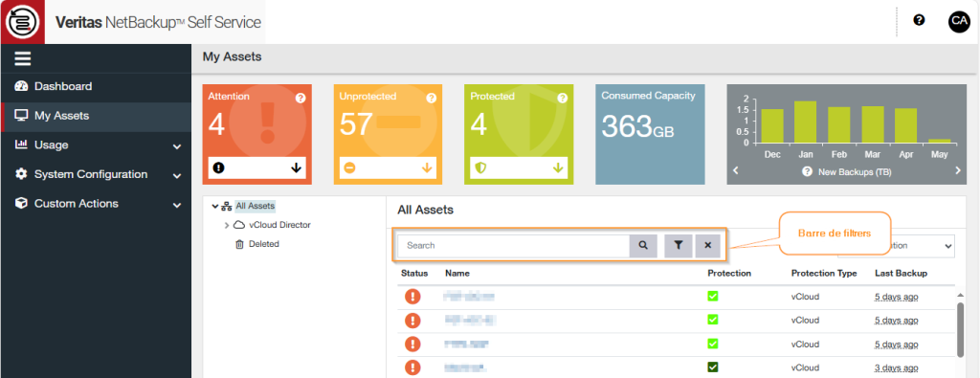This screenshot has height=378, width=980.
Task: Click the Protected shield icon
Action: click(x=480, y=167)
